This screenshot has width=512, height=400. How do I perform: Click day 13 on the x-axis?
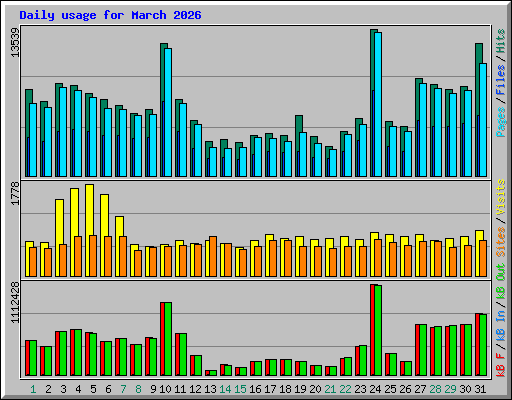[210, 389]
